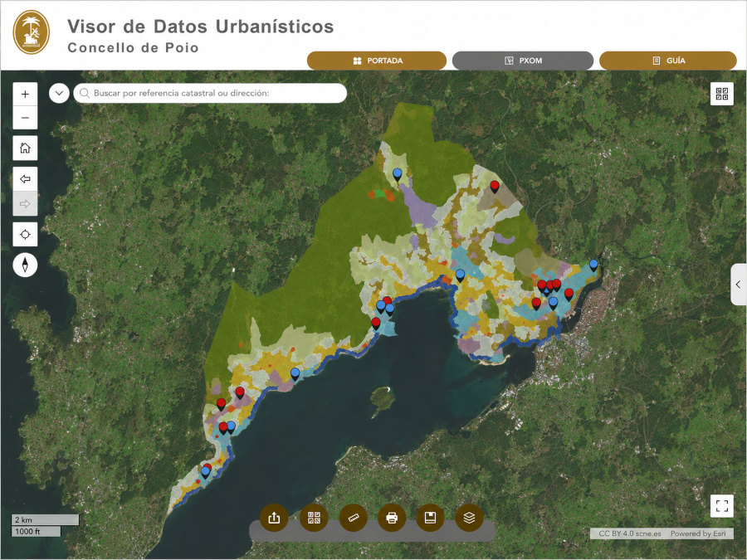
Task: Expand the search options dropdown arrow
Action: pyautogui.click(x=59, y=93)
